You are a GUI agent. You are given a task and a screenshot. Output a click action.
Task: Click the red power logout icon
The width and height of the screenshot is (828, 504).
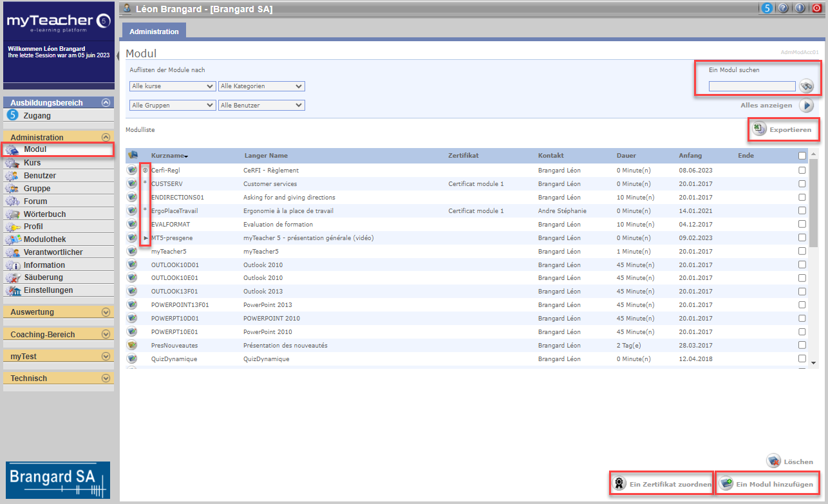pos(817,8)
